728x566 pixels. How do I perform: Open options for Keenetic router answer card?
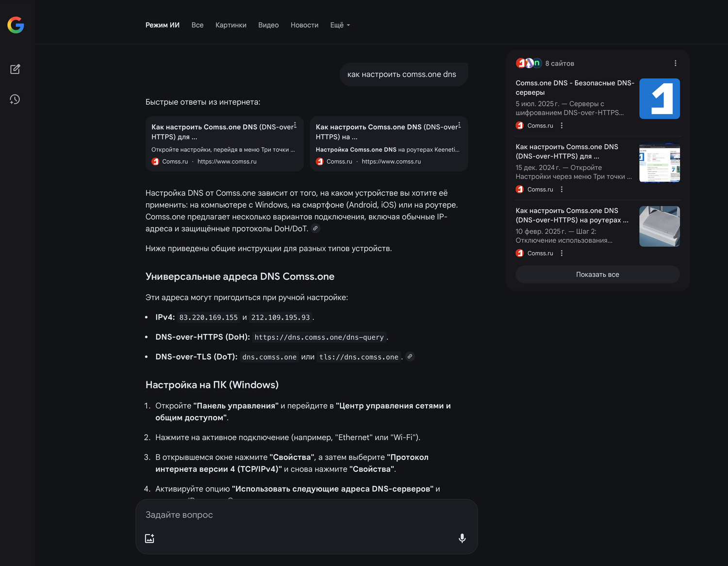pos(459,125)
